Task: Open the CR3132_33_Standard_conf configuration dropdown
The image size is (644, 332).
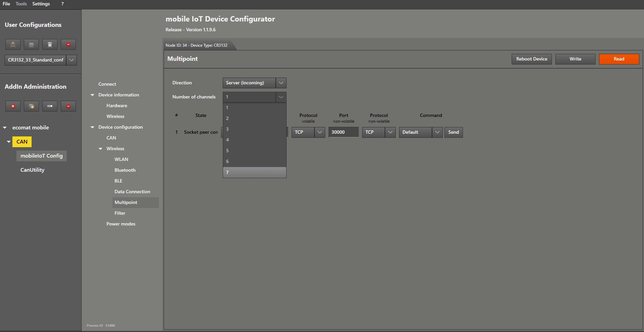Action: tap(72, 60)
